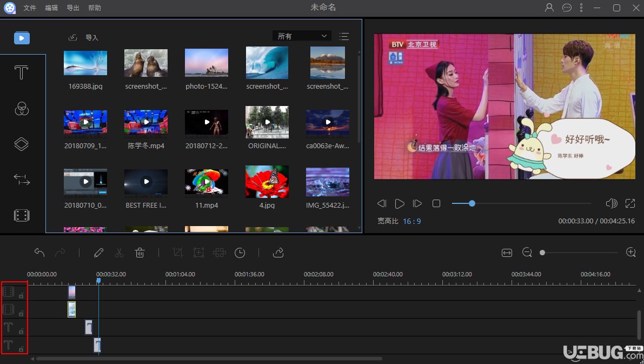Redo the timeline action
This screenshot has height=364, width=644.
(60, 253)
